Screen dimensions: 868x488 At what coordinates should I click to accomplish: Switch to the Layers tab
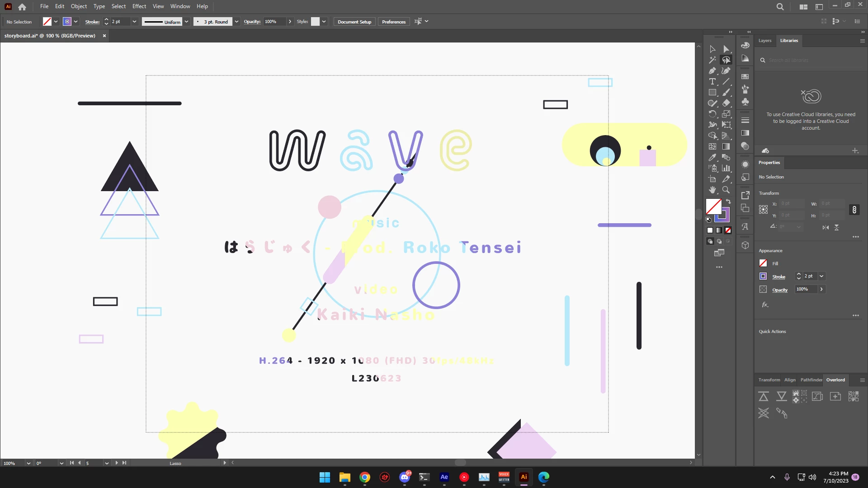pos(765,41)
